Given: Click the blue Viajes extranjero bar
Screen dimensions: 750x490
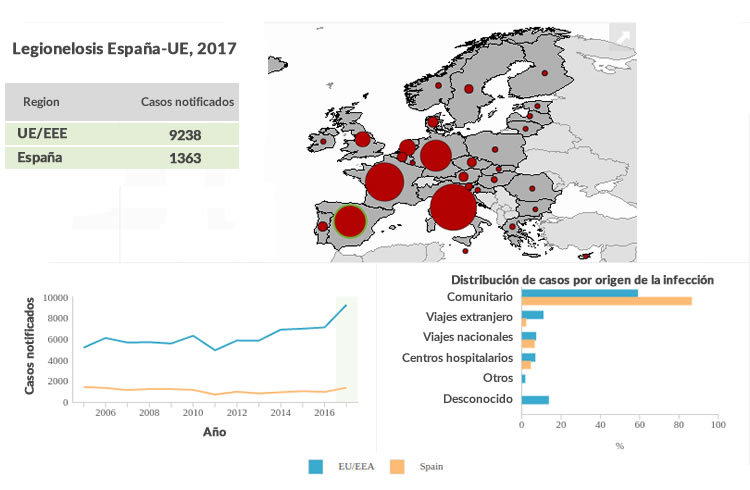Looking at the screenshot, I should [x=532, y=315].
